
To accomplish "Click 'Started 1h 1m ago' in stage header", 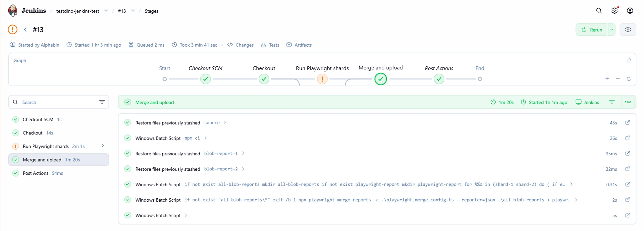I will pyautogui.click(x=548, y=102).
